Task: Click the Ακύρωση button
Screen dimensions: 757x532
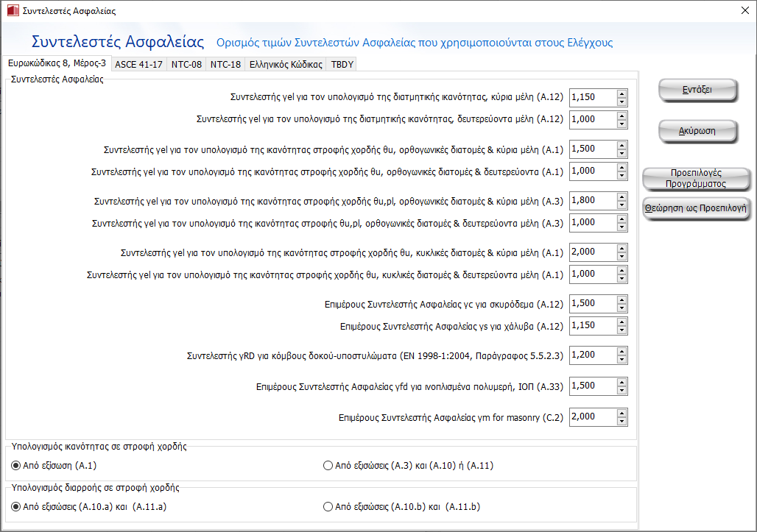Action: [x=697, y=131]
